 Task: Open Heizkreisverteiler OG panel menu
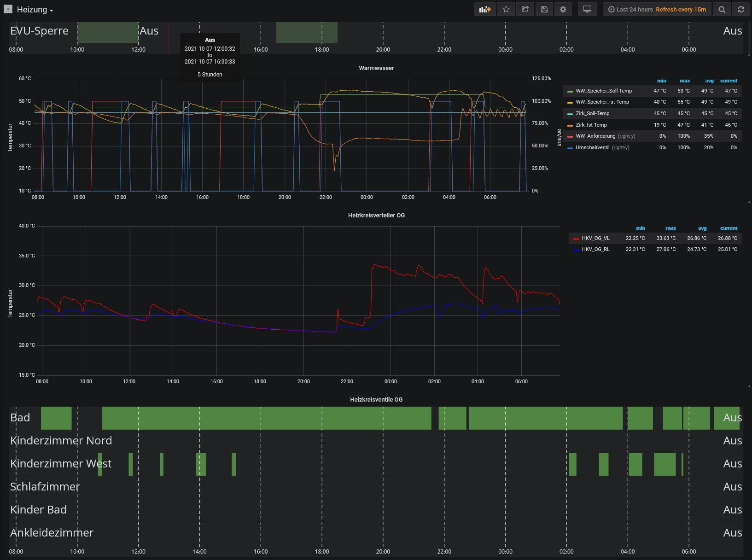click(376, 215)
